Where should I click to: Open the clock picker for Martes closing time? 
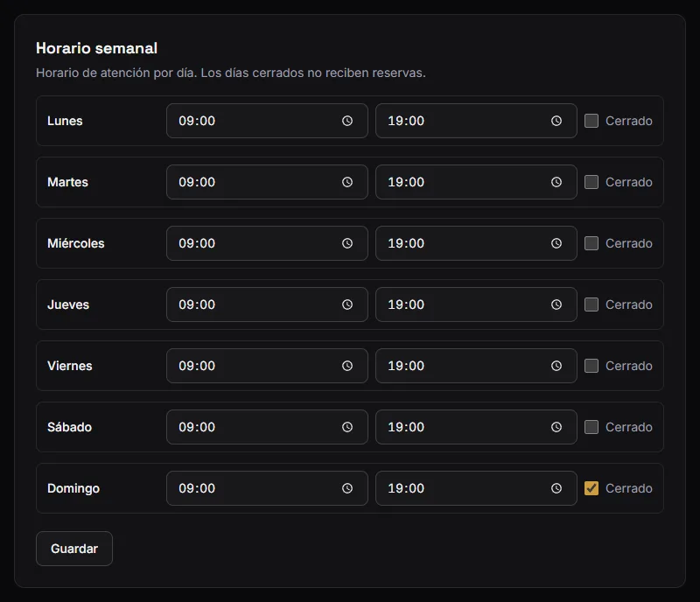point(556,182)
